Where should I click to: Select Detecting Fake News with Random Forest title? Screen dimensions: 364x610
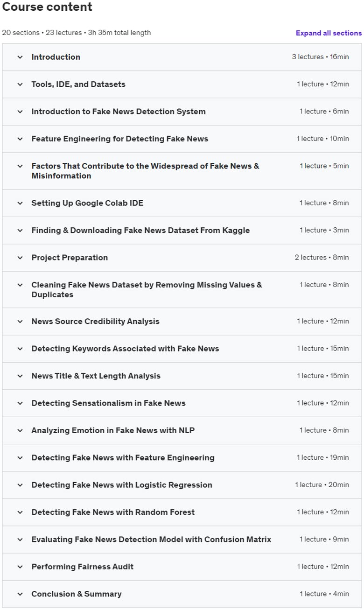click(x=113, y=512)
